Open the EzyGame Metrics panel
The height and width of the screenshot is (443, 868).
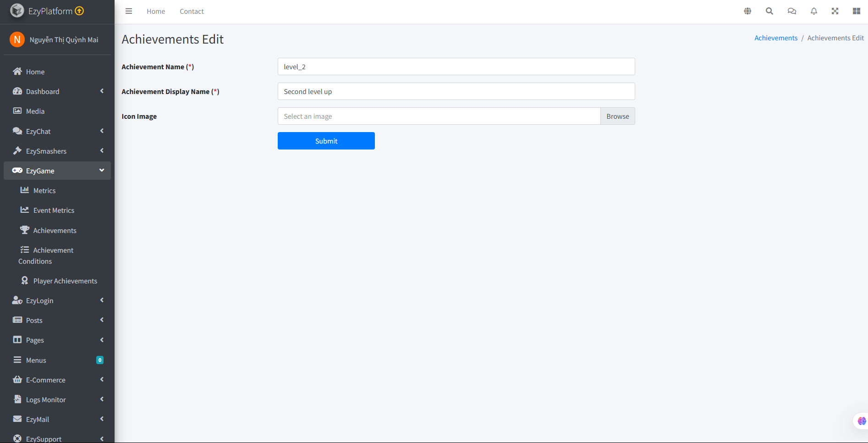pyautogui.click(x=44, y=190)
